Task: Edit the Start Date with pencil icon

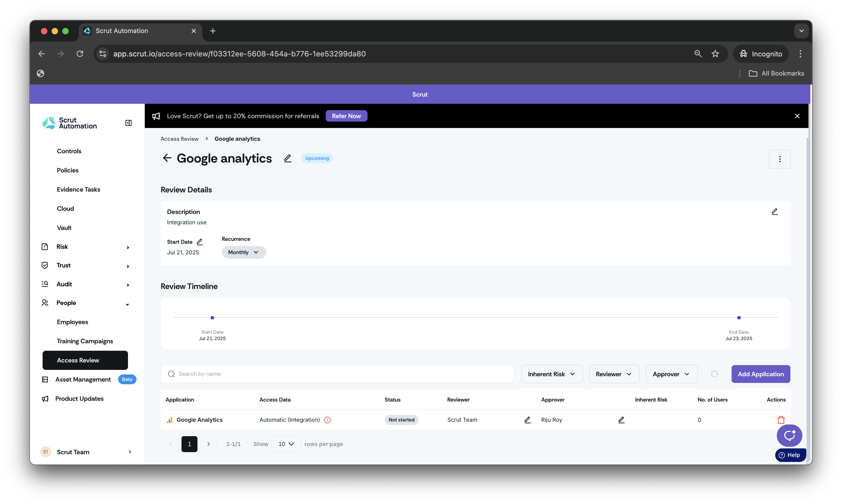Action: (x=200, y=242)
